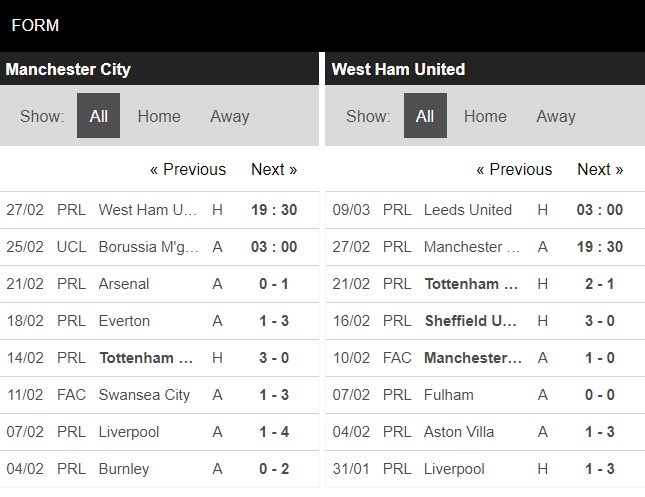This screenshot has width=645, height=497.
Task: Show West Ham United Home matches
Action: click(485, 116)
